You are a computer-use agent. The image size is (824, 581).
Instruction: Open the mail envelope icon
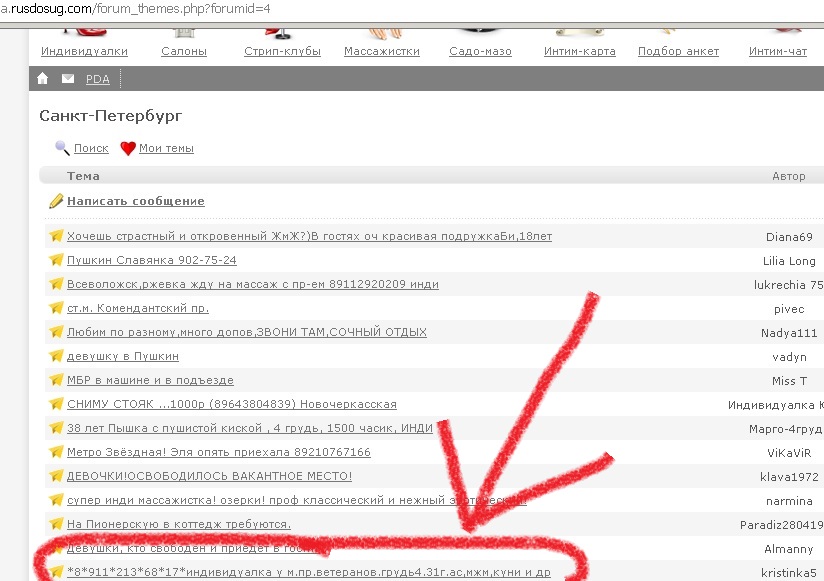coord(68,79)
